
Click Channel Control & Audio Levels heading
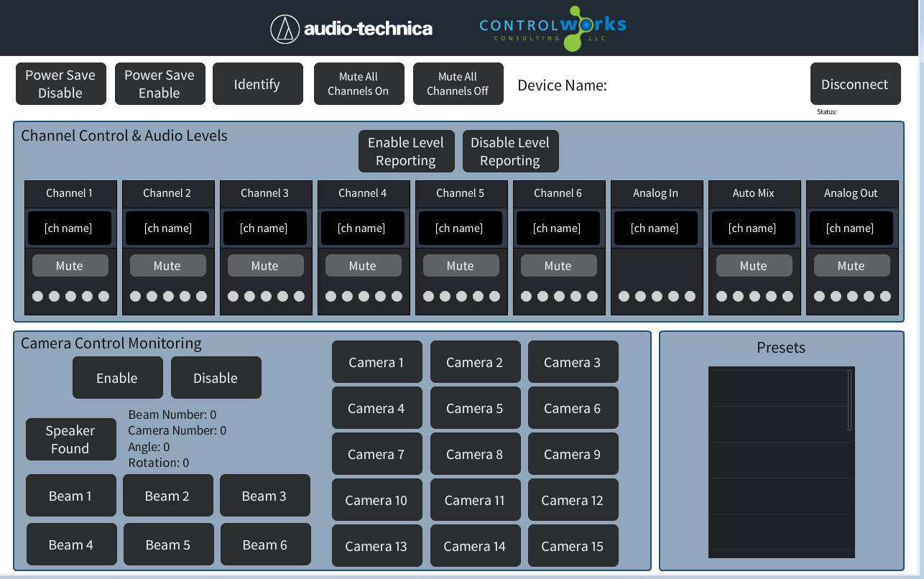(124, 136)
